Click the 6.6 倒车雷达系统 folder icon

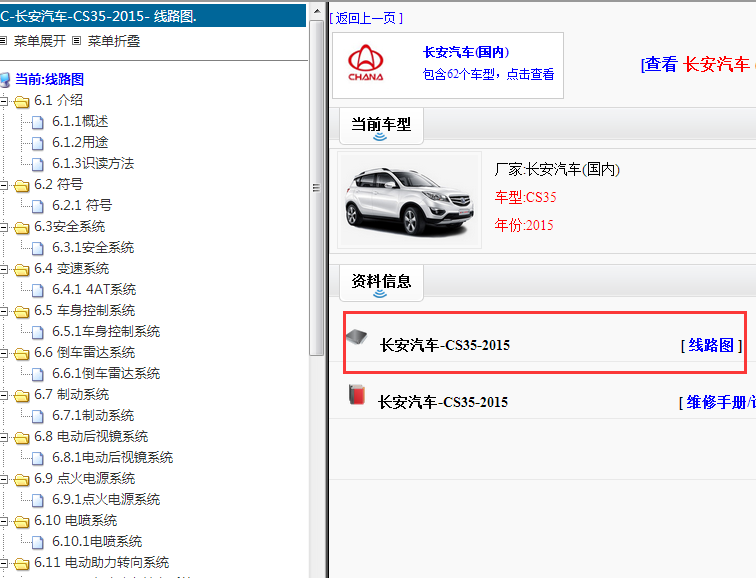21,353
